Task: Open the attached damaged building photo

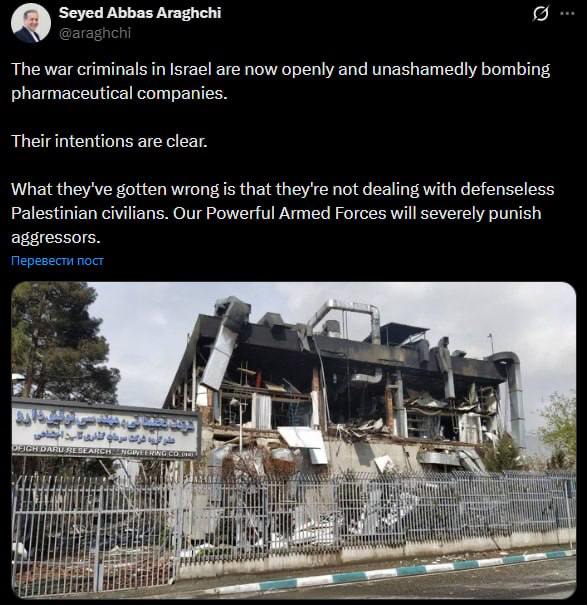Action: (294, 440)
